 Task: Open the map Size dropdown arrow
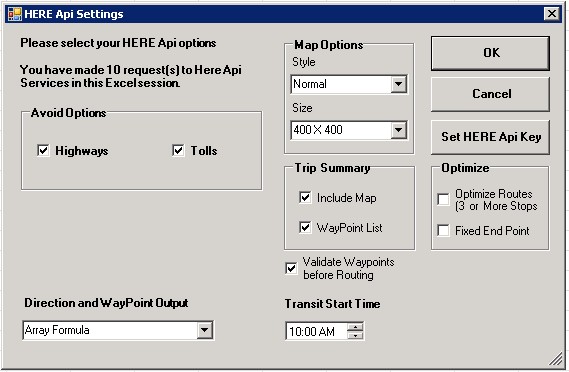[398, 130]
